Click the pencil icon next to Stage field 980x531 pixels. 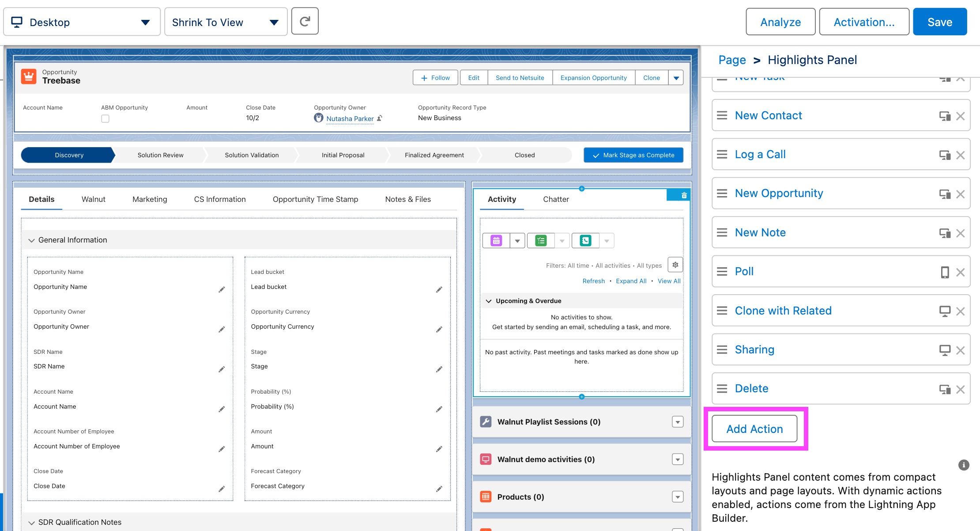point(439,369)
